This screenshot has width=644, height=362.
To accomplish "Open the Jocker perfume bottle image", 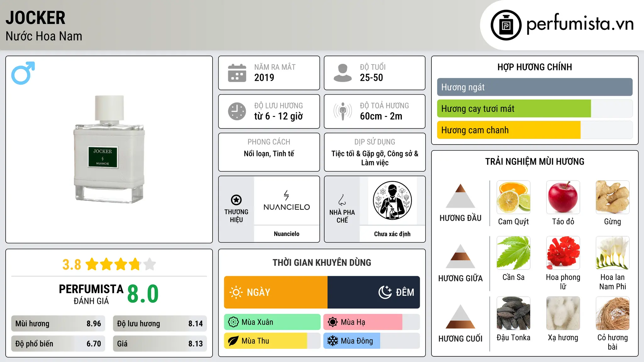I will 109,149.
